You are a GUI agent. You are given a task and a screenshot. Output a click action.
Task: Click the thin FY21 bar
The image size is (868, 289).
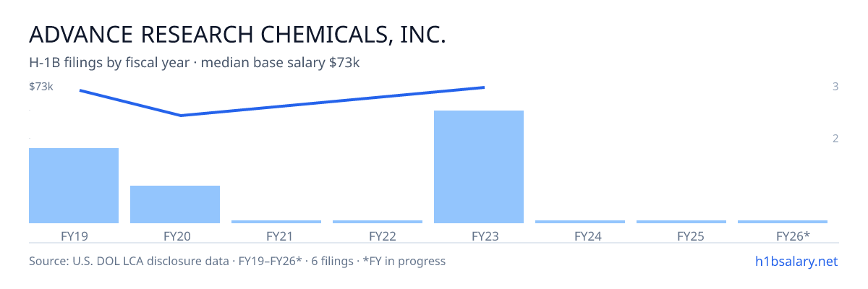click(276, 222)
